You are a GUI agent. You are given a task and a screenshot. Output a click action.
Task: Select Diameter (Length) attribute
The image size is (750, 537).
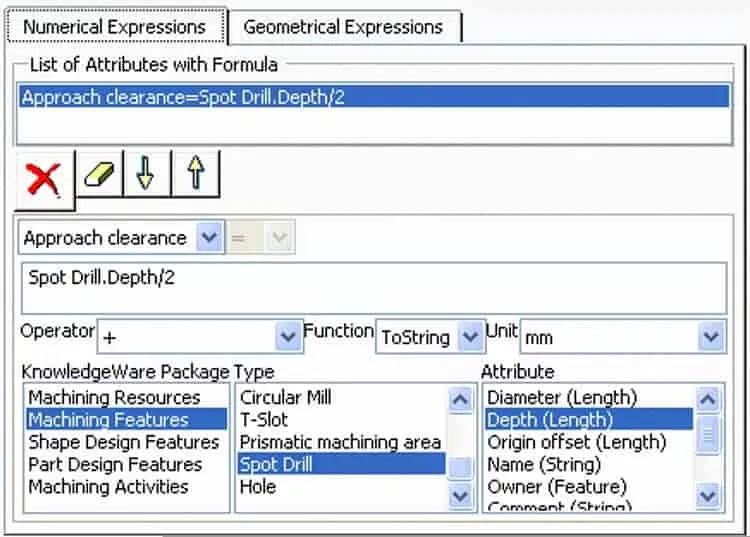coord(589,397)
